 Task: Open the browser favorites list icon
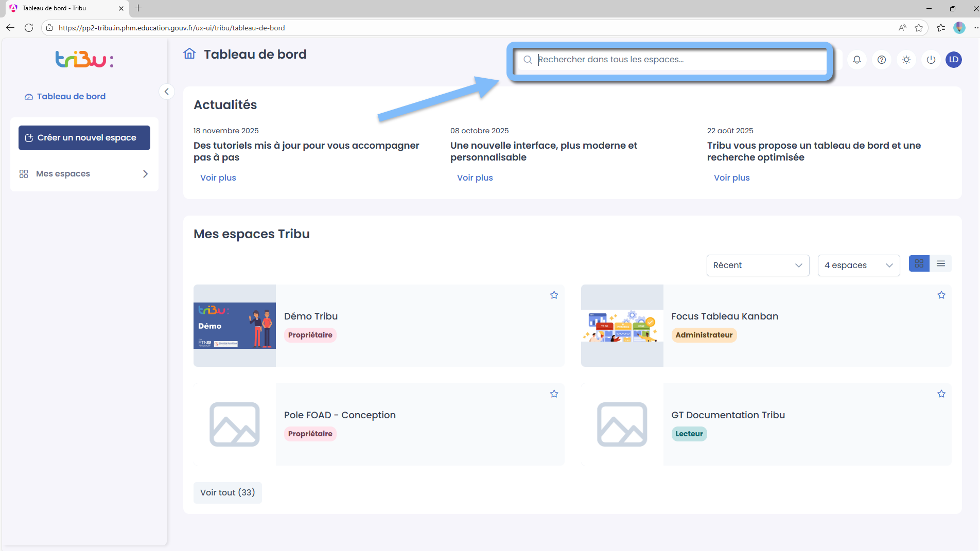click(941, 28)
